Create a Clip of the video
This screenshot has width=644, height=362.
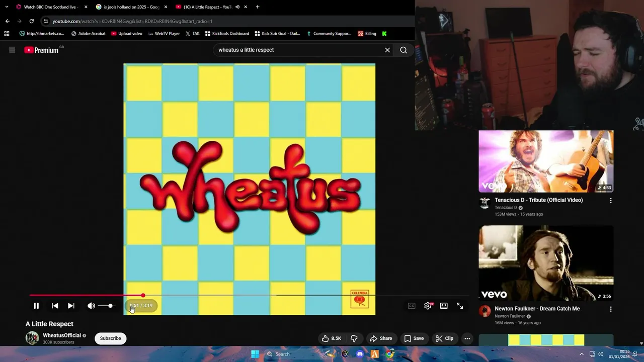444,338
